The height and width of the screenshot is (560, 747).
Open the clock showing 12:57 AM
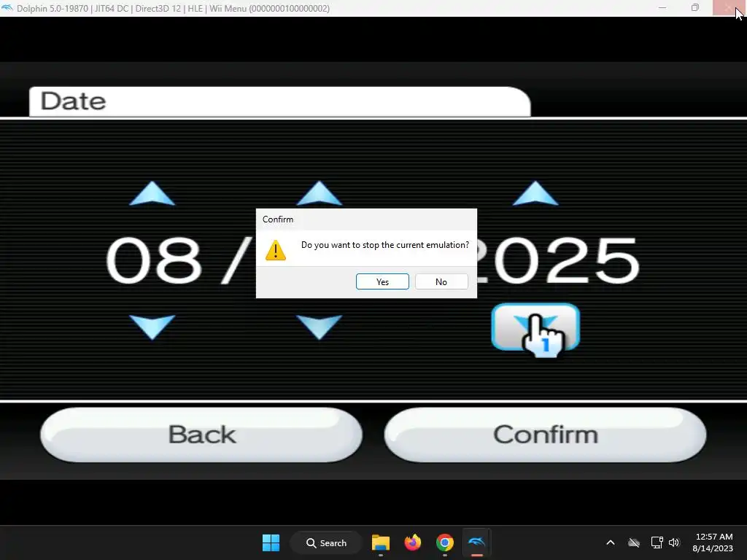[713, 542]
